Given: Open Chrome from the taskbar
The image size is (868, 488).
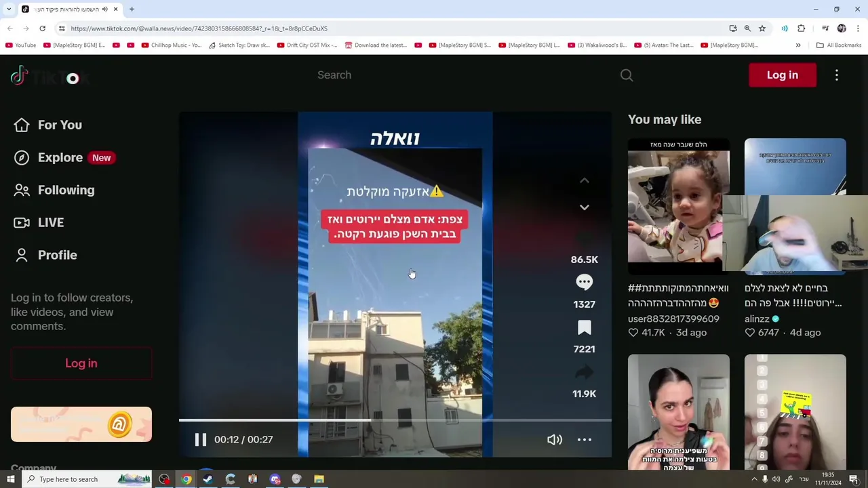Looking at the screenshot, I should pos(186,479).
